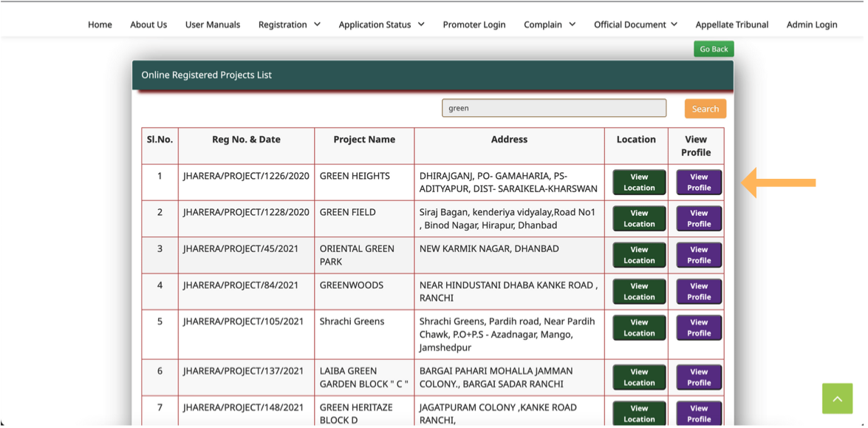Click BARGAI PAHARI MOHALLA address cell
This screenshot has height=428, width=868.
pyautogui.click(x=509, y=378)
